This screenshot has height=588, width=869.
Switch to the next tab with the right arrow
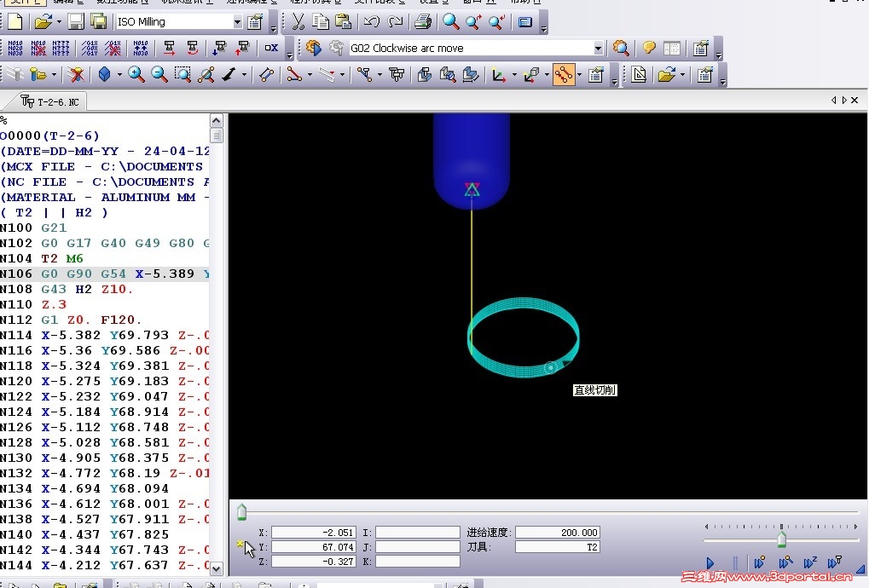click(844, 101)
